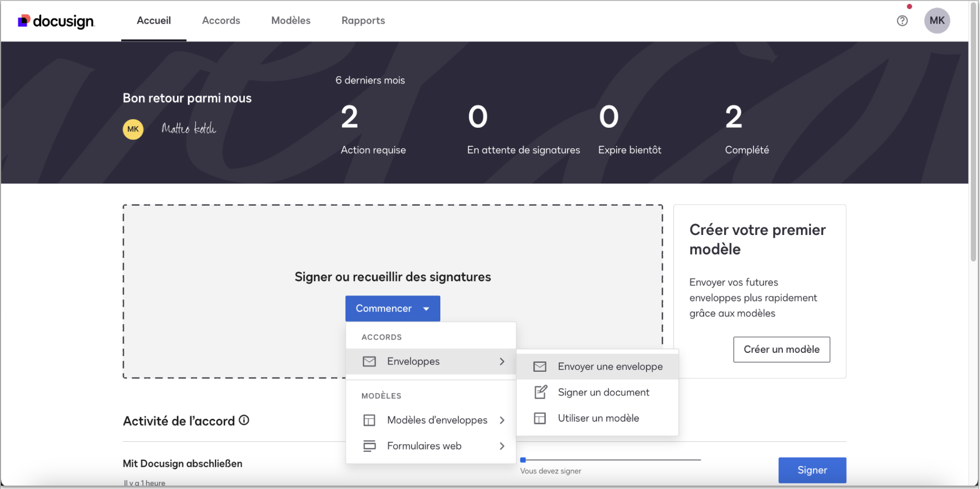Screen dimensions: 980x489
Task: Pick Utiliser un modèle
Action: coord(598,418)
